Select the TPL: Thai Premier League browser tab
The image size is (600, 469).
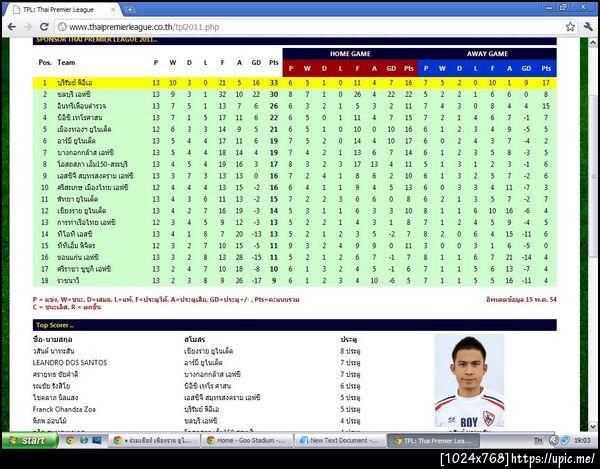point(63,10)
